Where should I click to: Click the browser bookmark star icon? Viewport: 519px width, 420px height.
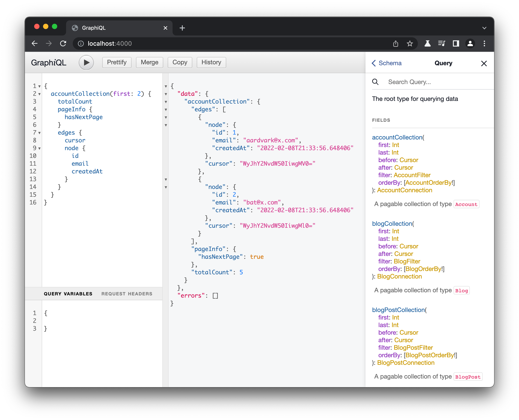tap(409, 43)
